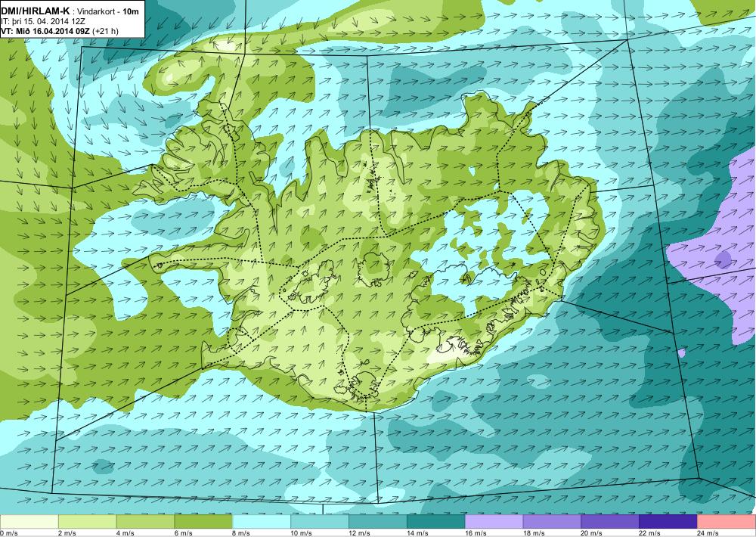Image resolution: width=756 pixels, height=537 pixels.
Task: Select the medium green 4–6 m/s legend swatch
Action: (x=145, y=522)
